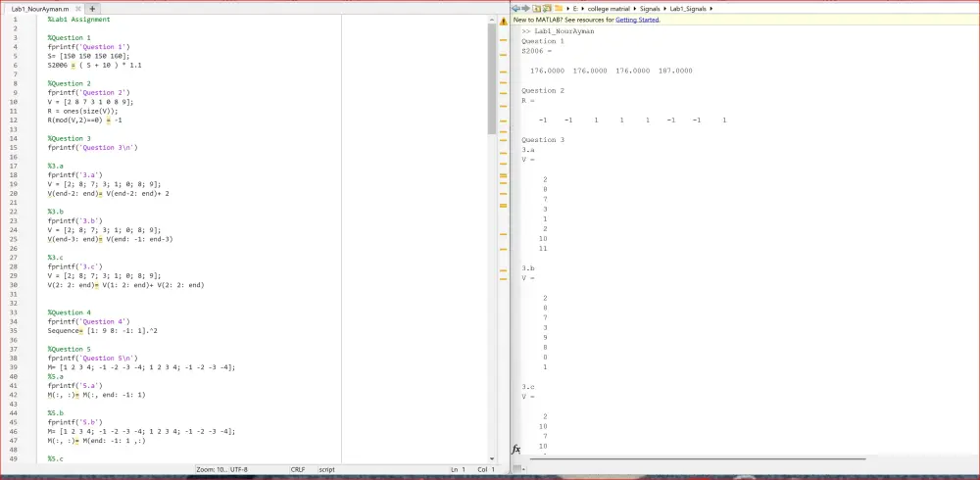Open a new editor tab with plus button

click(92, 9)
